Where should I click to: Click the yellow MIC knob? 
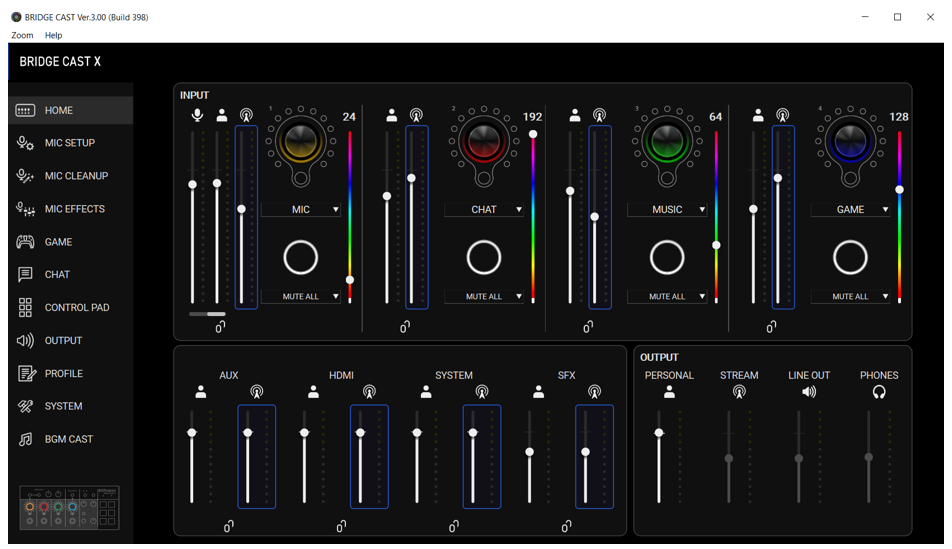pos(301,141)
